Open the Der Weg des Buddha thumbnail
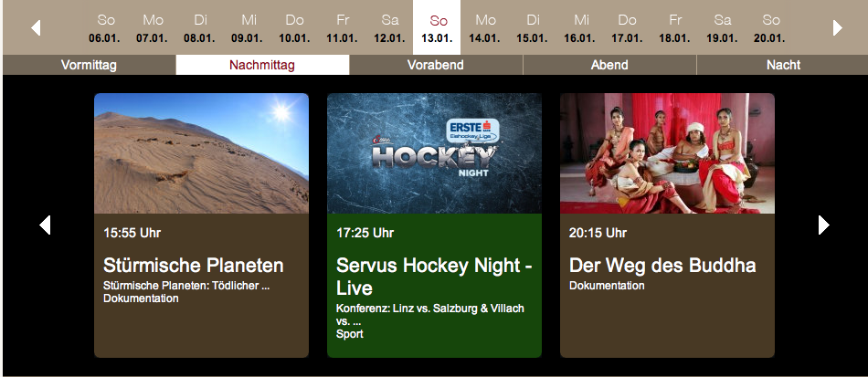 coord(667,153)
